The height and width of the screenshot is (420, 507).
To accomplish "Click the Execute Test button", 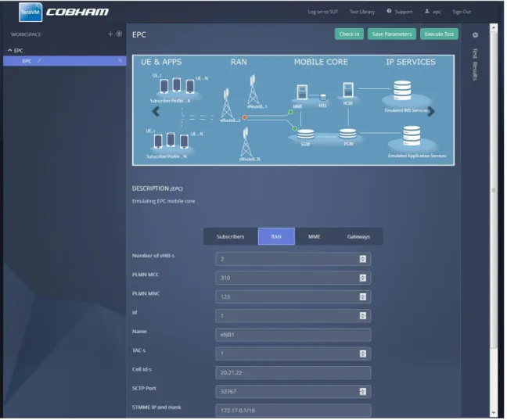I will tap(439, 34).
